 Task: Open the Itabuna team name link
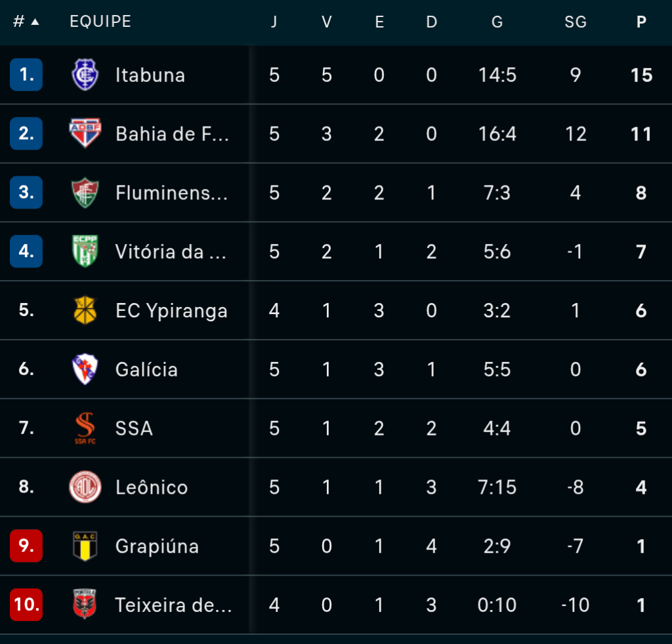pos(150,75)
